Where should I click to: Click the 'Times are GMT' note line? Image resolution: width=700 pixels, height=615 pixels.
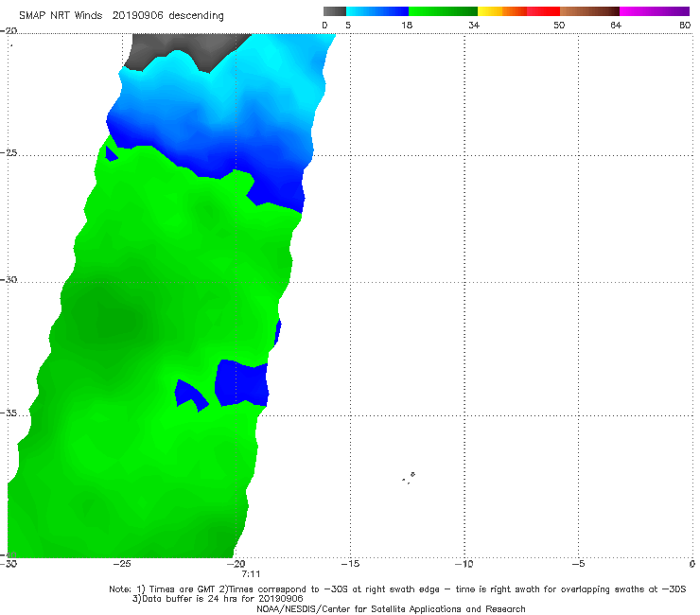(x=397, y=589)
